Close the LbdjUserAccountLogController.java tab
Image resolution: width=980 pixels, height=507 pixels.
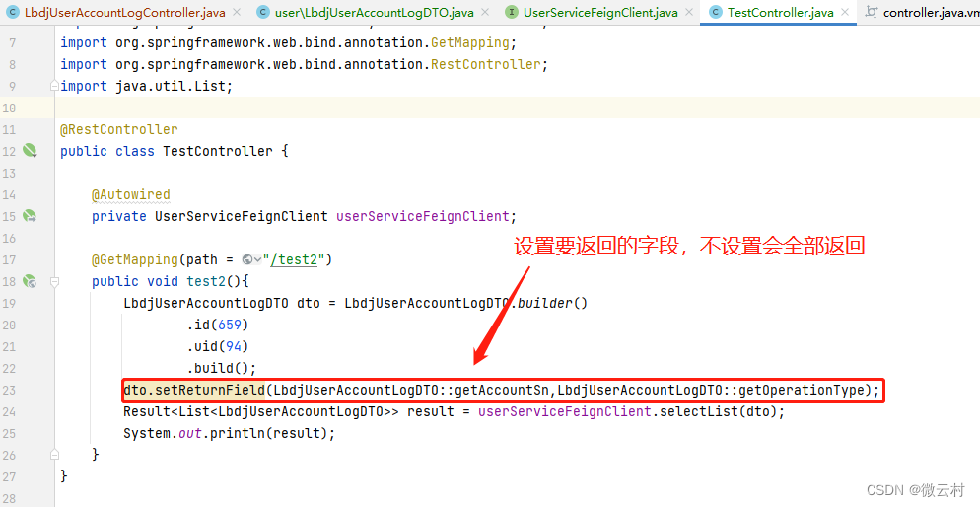[x=237, y=12]
